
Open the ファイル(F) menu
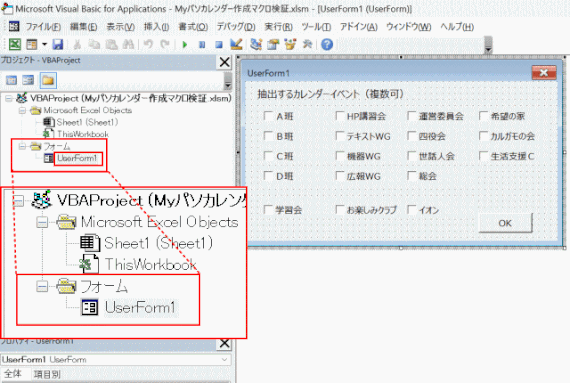pos(43,27)
